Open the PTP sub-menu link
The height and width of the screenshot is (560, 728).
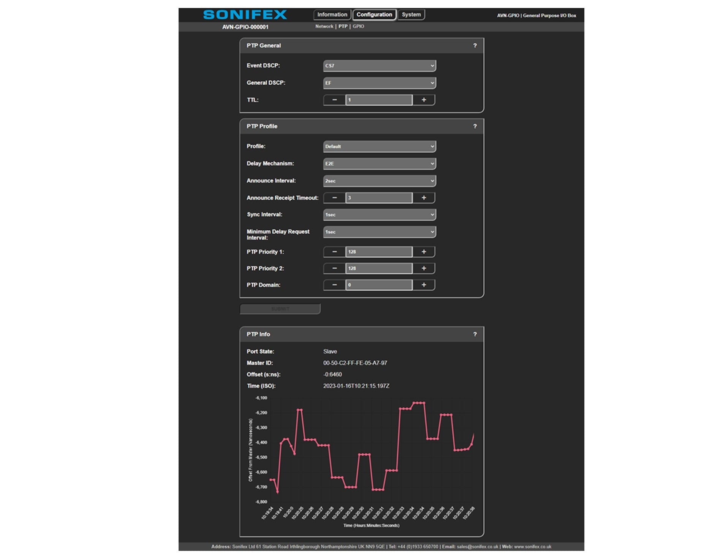(x=343, y=27)
